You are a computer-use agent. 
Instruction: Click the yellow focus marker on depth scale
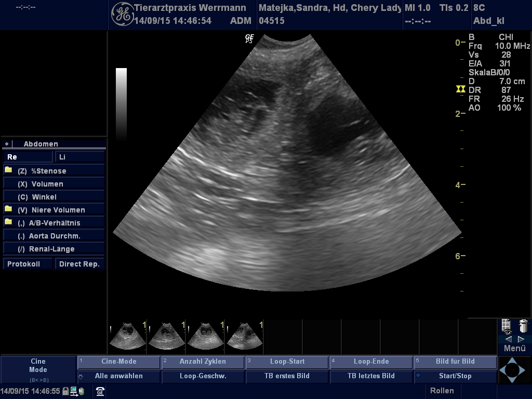coord(460,89)
